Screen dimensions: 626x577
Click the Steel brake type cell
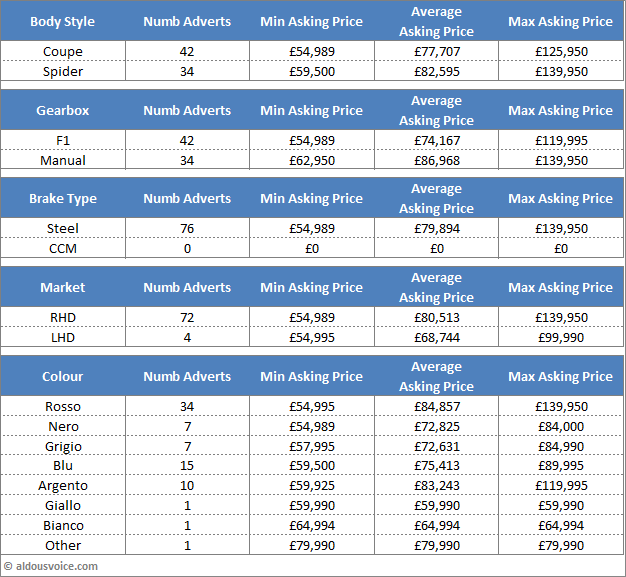63,229
